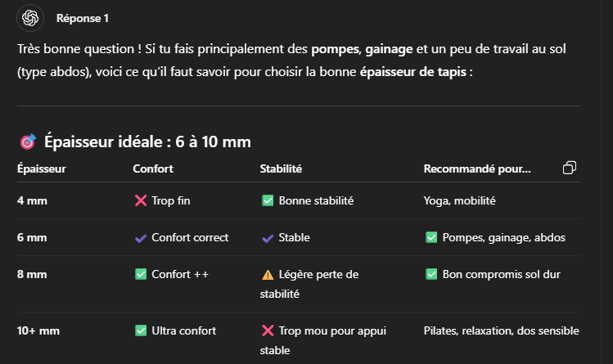Screen dimensions: 613x364
Task: Click the red X beside "Trop fin"
Action: pyautogui.click(x=140, y=200)
